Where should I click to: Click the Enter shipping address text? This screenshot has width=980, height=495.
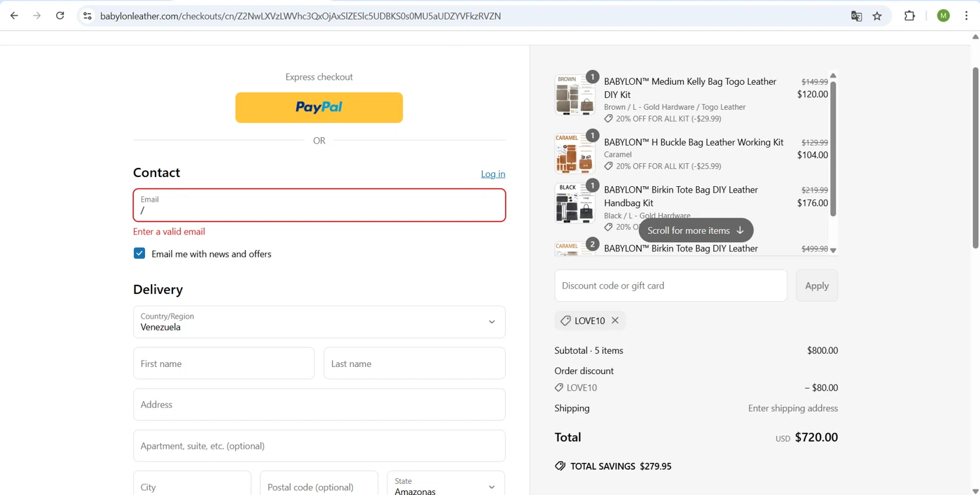click(793, 408)
